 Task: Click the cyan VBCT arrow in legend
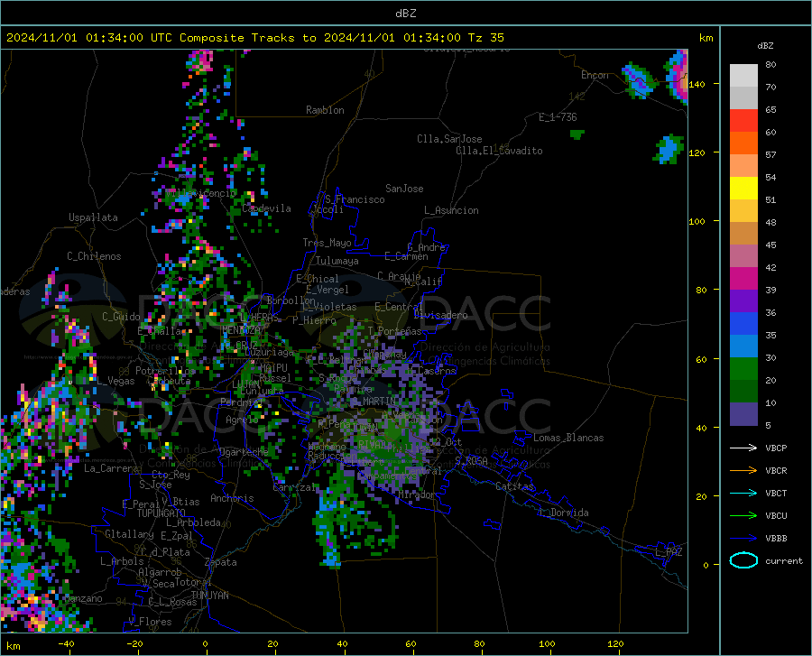743,493
